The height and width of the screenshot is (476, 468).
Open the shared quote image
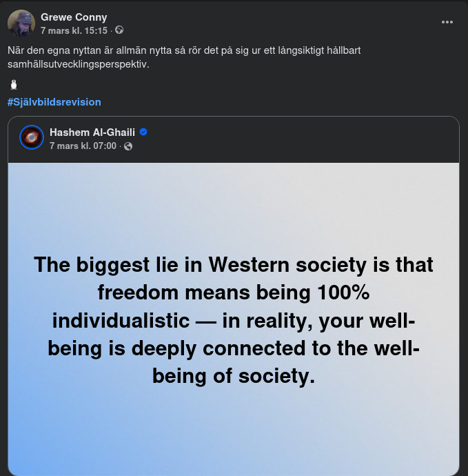[234, 428]
